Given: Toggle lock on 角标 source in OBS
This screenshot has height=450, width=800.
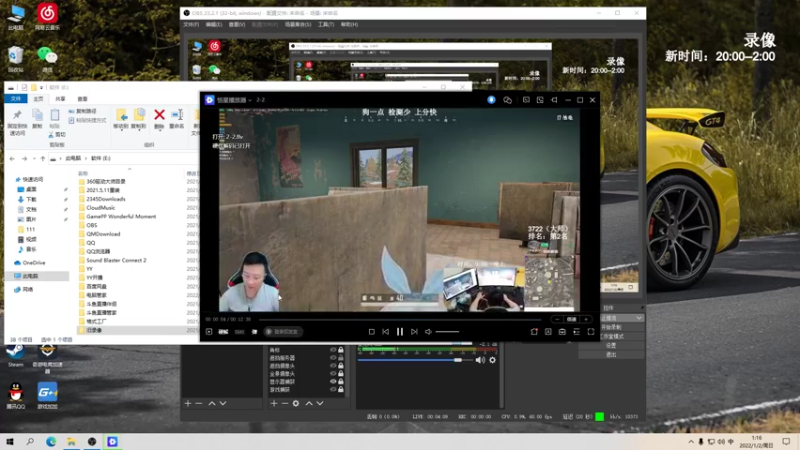Looking at the screenshot, I should coord(341,350).
